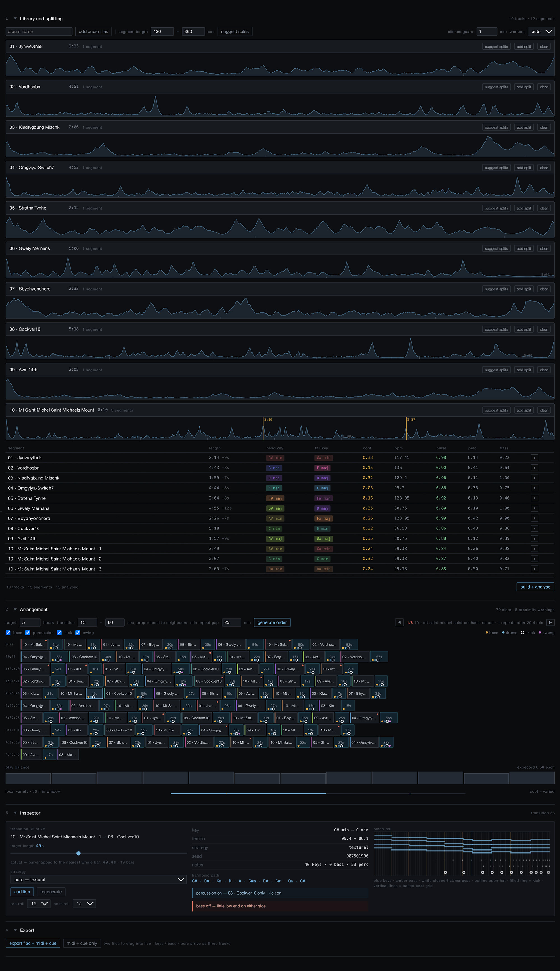Select the highlighted 49s transition slot

94,694
